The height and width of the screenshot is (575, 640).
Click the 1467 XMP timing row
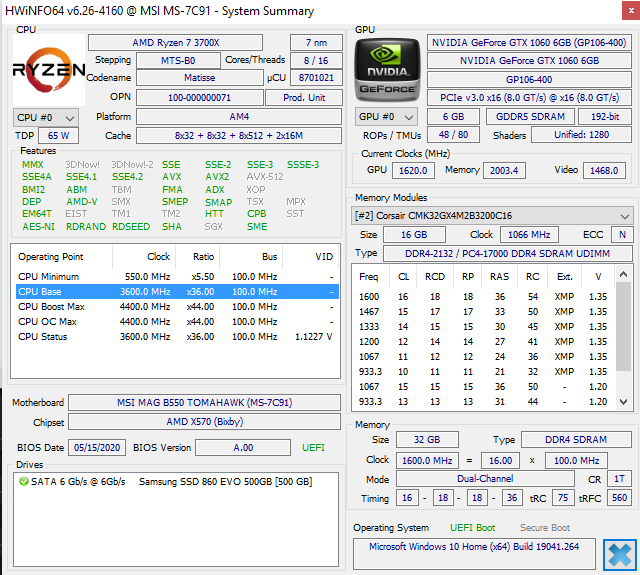pyautogui.click(x=483, y=312)
